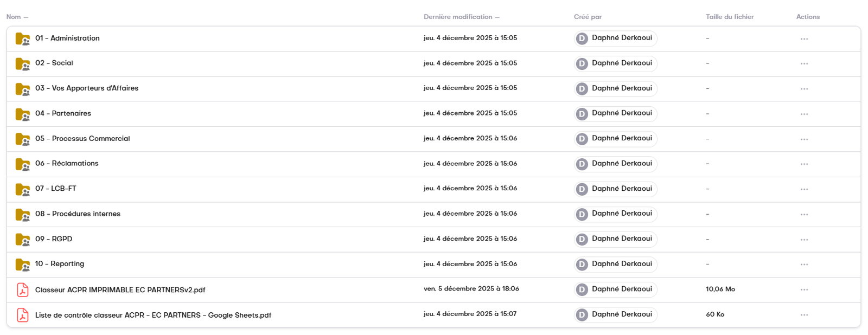This screenshot has width=868, height=335.
Task: Open the folder 04 – Partenaires
Action: (x=71, y=114)
